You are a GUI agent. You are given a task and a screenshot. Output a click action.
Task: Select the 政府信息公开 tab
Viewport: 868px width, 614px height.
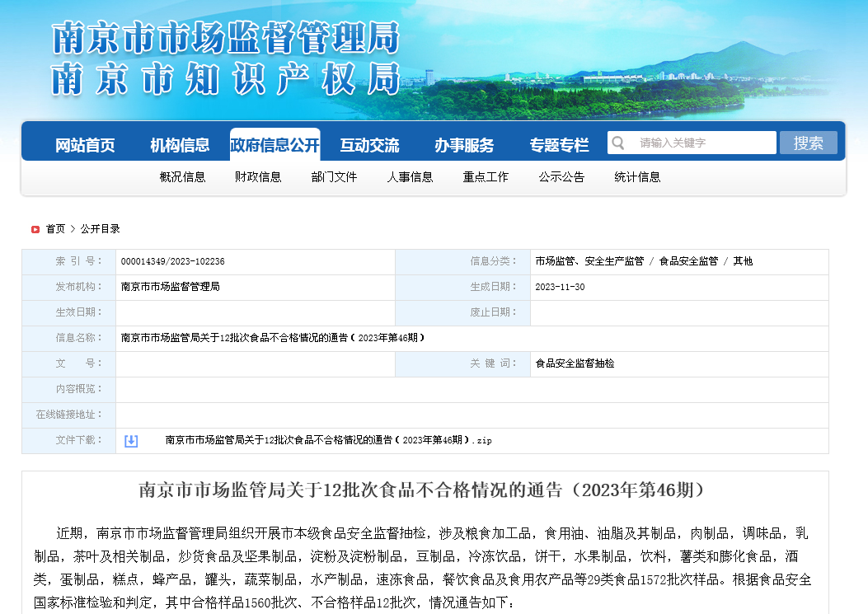coord(274,145)
